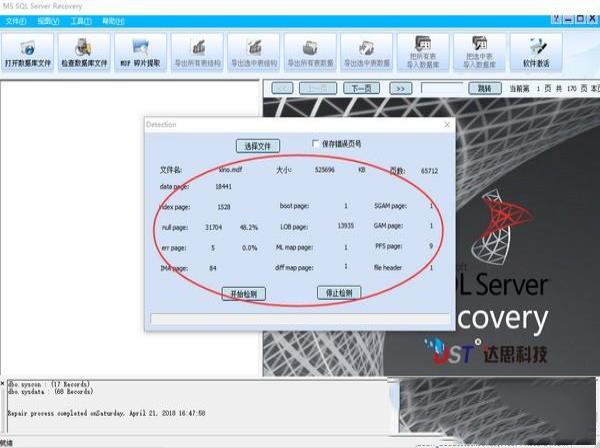Viewport: 600px width, 448px height.
Task: Click the null page value 31704
Action: click(x=214, y=228)
